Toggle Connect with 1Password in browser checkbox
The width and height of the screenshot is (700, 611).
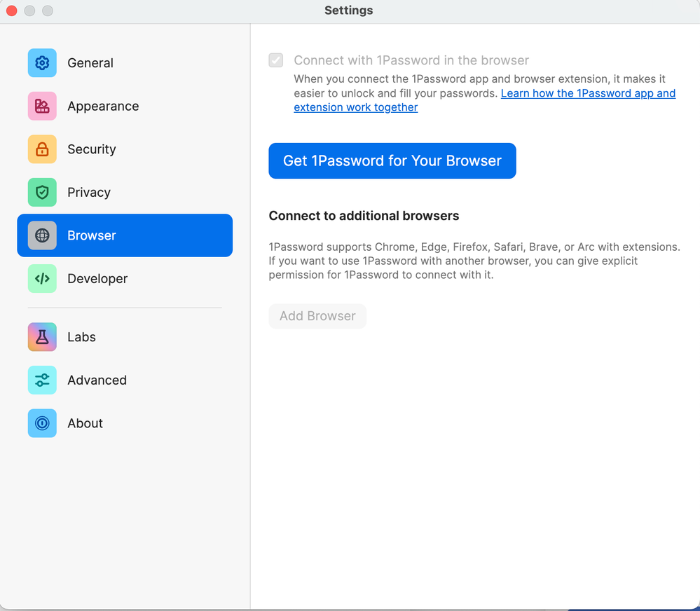[x=276, y=60]
